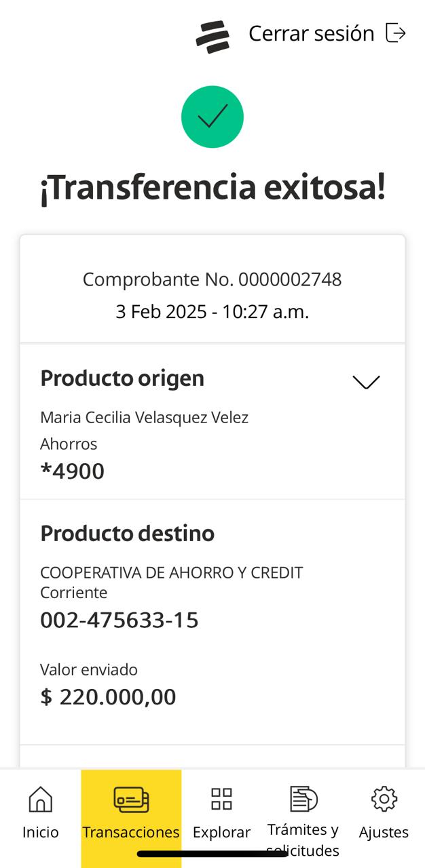Tap the green success checkmark icon
This screenshot has height=868, width=425.
pos(212,117)
